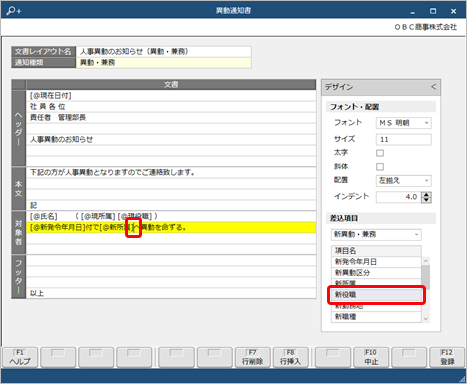Screen dimensions: 467x384
Task: Click the 社 員 各 位 line
Action: (x=171, y=107)
